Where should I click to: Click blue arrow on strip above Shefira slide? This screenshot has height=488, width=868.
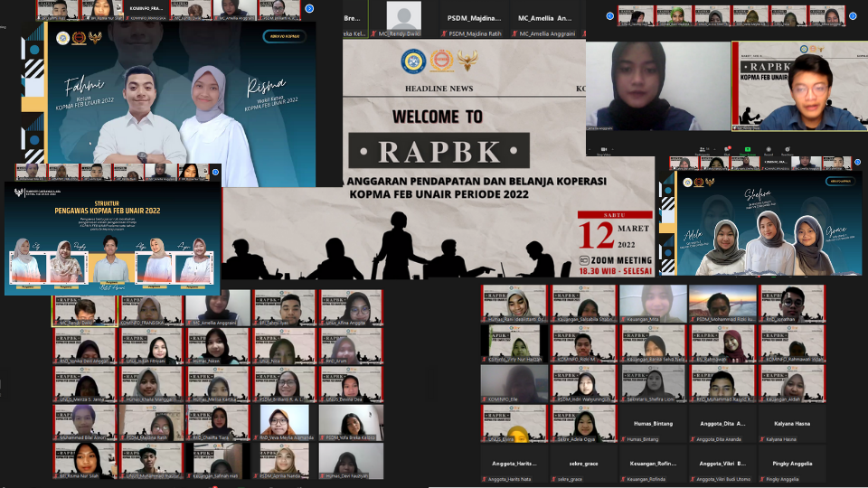(x=857, y=162)
